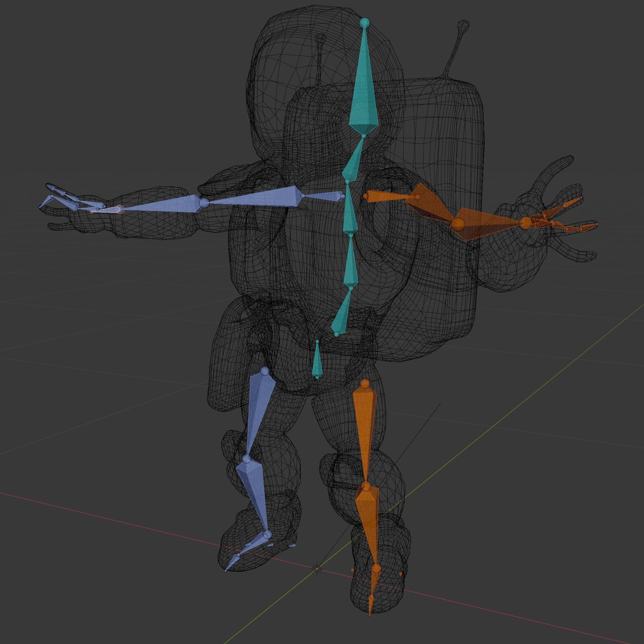644x644 pixels.
Task: Select the small teal pelvis bone
Action: (317, 362)
